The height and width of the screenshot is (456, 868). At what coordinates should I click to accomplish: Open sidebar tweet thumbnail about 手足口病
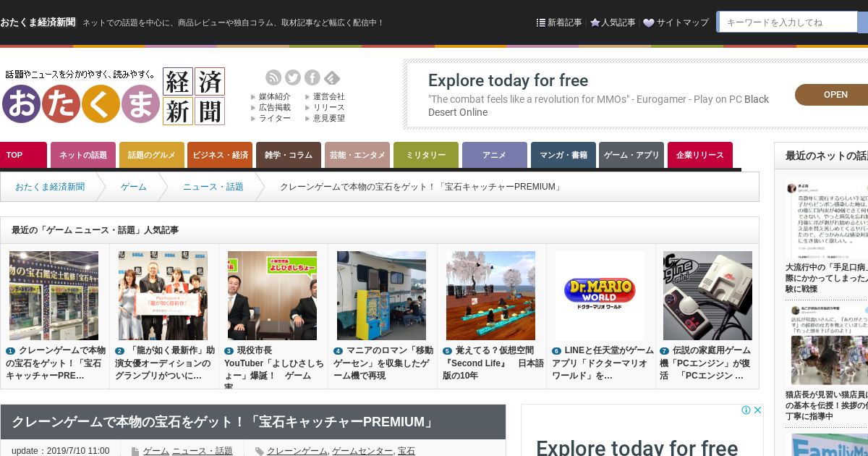pos(827,219)
